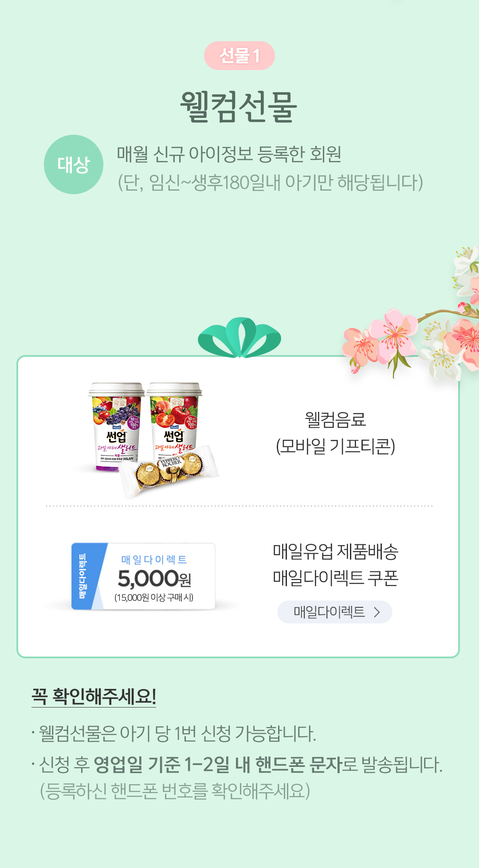Click the purple 썬업 과일야채 샐러드 cup
The width and height of the screenshot is (479, 868).
[116, 426]
